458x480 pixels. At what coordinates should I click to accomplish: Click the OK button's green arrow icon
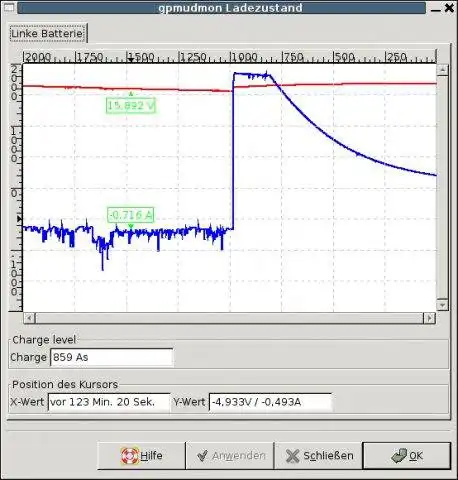pos(399,456)
